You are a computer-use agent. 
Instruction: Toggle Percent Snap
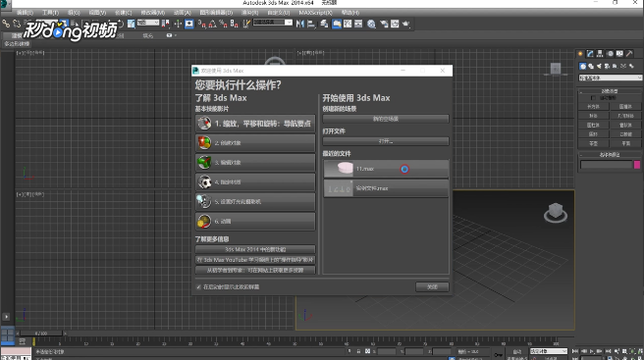[223, 24]
